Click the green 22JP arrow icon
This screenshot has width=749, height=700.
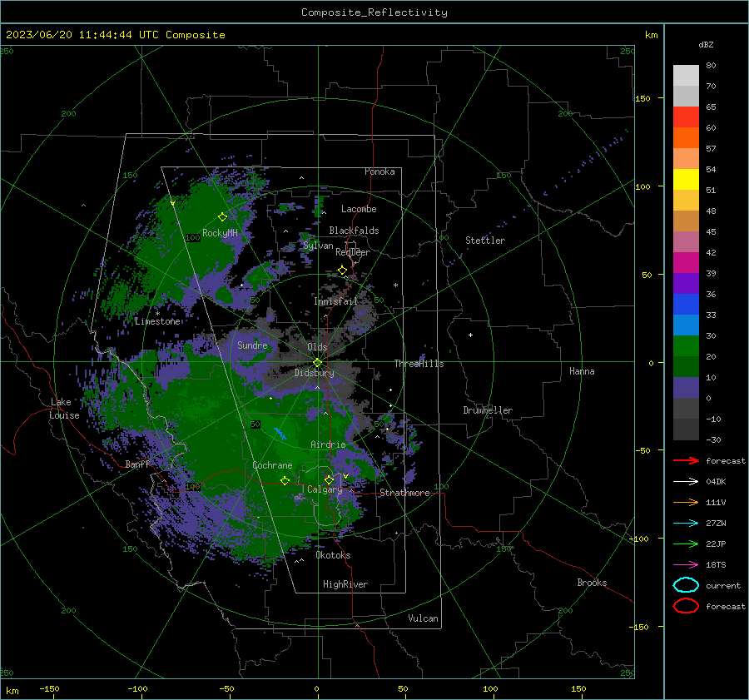(x=686, y=544)
